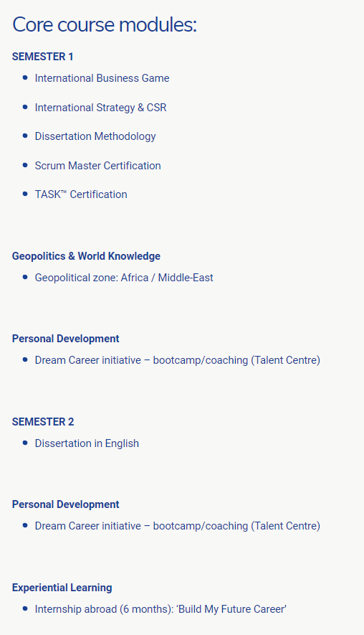Screen dimensions: 364x635
Task: Click Dissertation Methodology list item
Action: [95, 136]
